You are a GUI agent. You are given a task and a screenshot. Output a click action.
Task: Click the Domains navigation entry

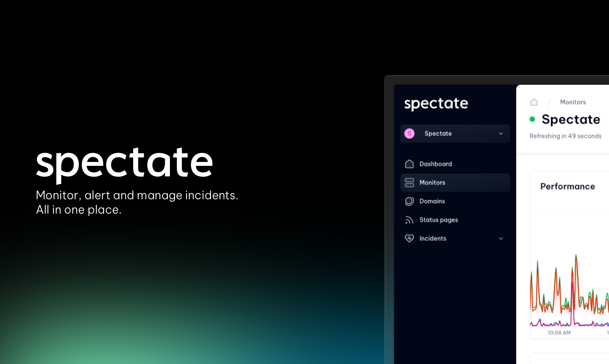coord(432,201)
